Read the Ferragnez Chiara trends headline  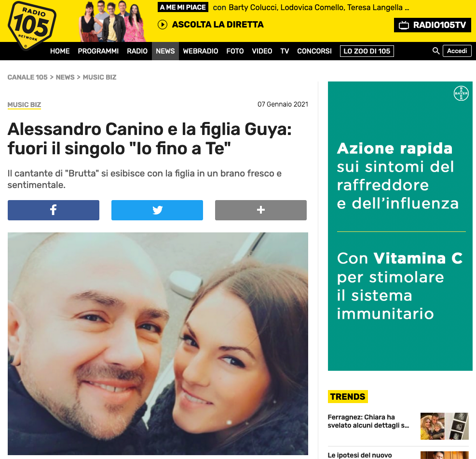click(368, 421)
